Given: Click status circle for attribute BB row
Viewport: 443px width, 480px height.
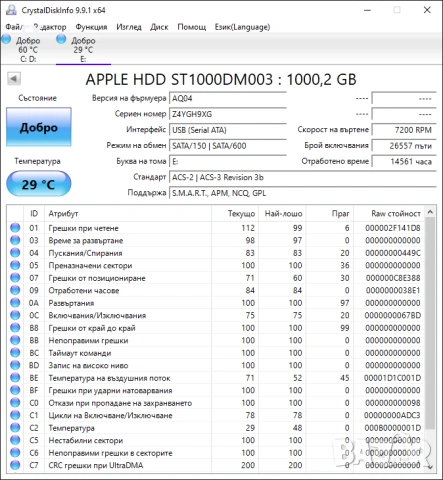Looking at the screenshot, I should (15, 340).
